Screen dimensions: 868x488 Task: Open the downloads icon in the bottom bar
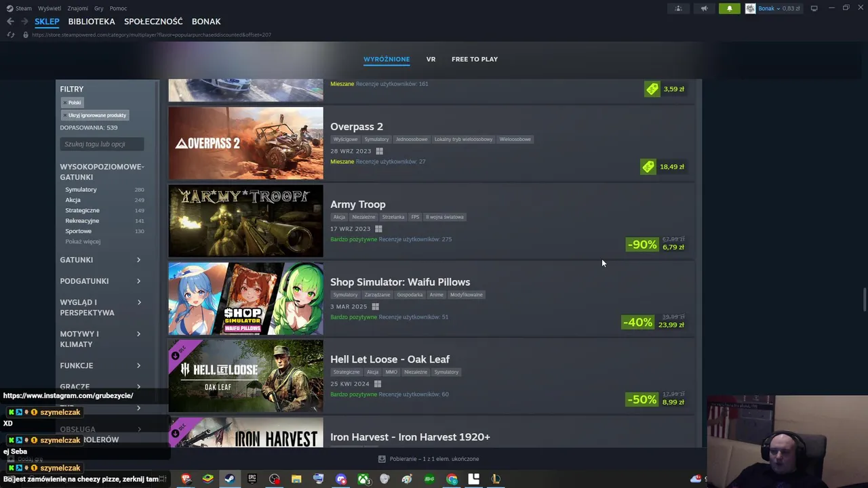pos(382,459)
